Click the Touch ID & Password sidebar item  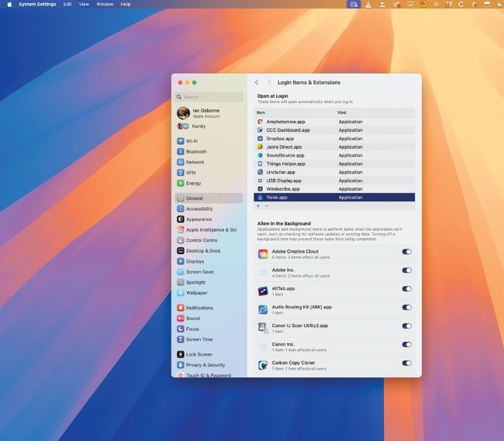pyautogui.click(x=209, y=375)
